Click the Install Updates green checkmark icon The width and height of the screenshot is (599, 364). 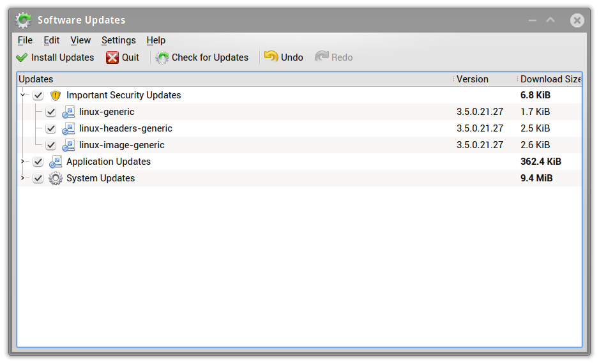tap(22, 57)
